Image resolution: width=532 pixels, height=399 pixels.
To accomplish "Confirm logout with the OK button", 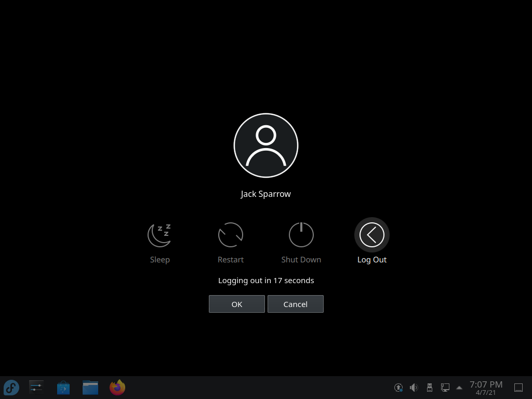I will (237, 304).
